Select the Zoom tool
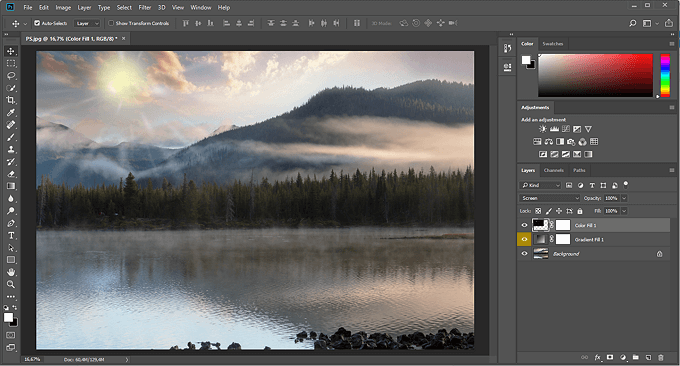The height and width of the screenshot is (366, 680). [11, 284]
